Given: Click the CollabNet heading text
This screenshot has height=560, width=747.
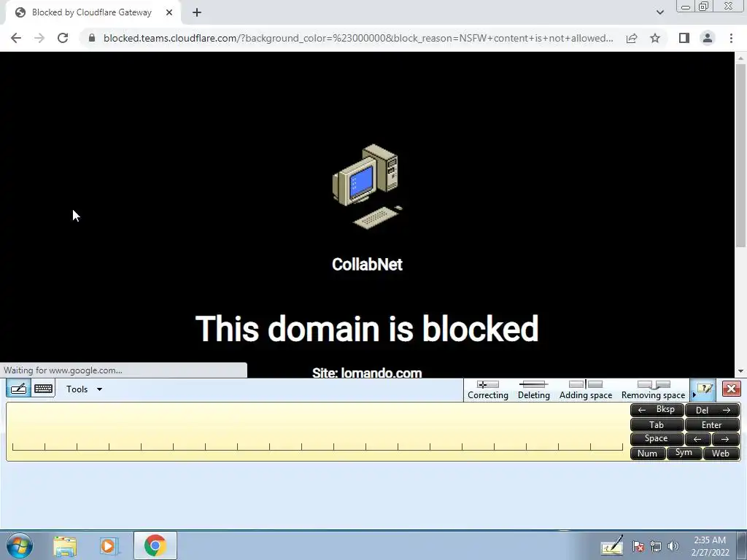Looking at the screenshot, I should [x=367, y=264].
